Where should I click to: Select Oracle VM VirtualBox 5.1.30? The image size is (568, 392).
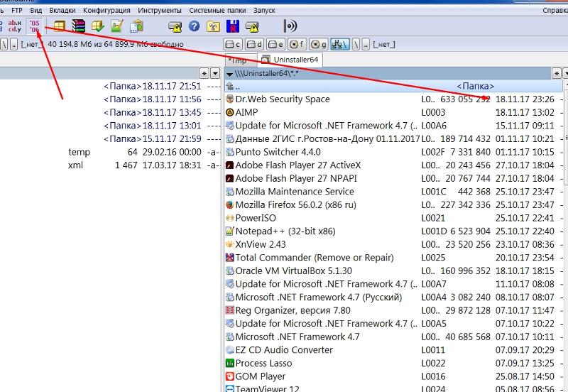point(393,271)
